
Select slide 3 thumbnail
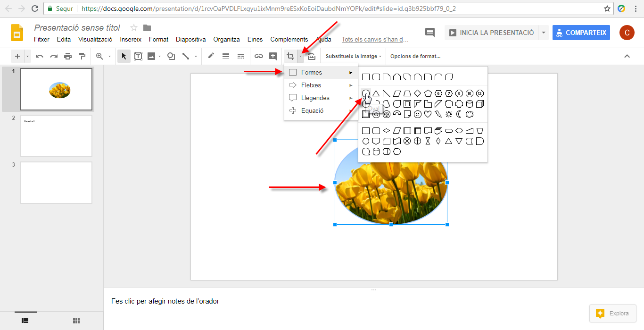click(56, 183)
